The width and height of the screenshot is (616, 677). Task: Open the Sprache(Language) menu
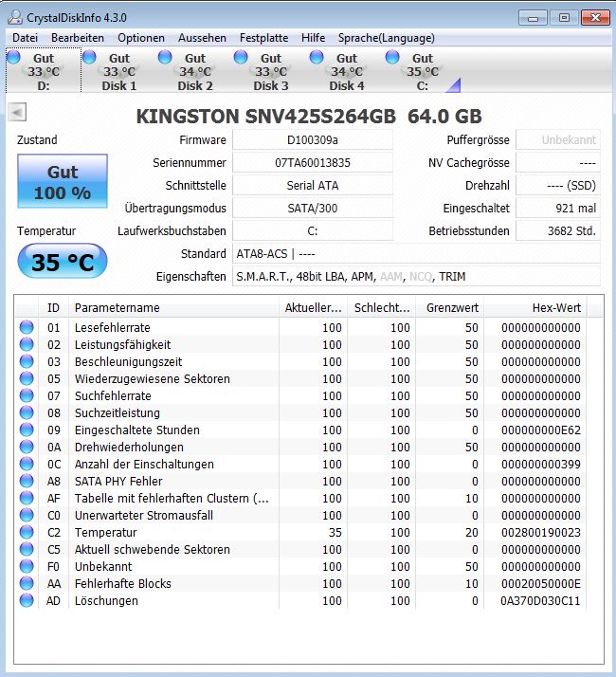point(387,38)
